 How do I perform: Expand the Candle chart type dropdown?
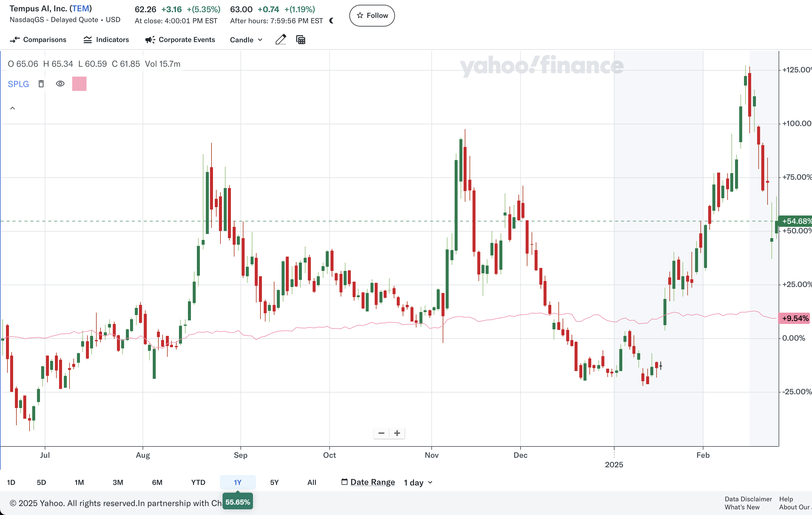[246, 40]
